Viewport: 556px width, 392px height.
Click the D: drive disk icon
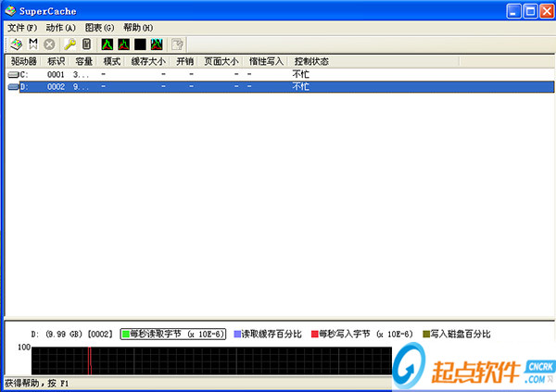click(x=13, y=86)
